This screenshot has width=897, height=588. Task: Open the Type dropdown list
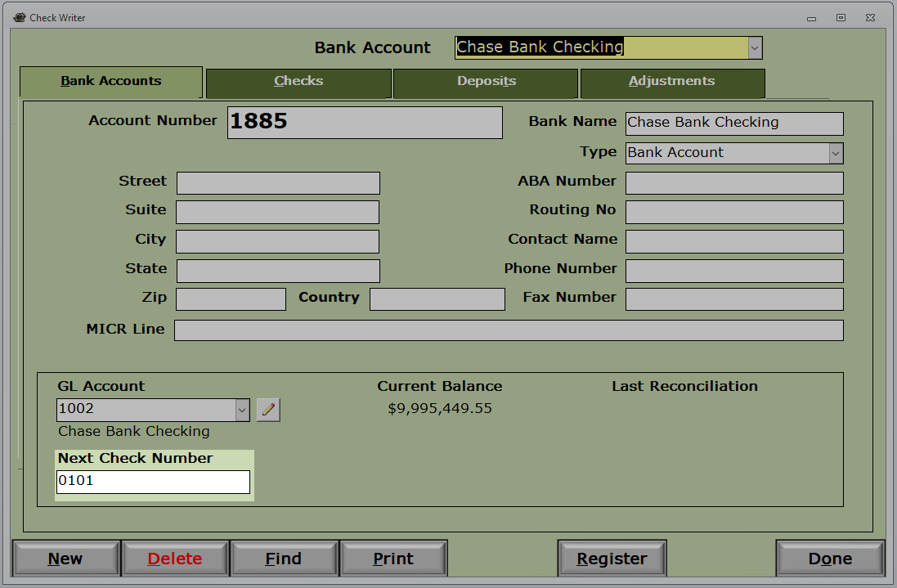click(836, 153)
